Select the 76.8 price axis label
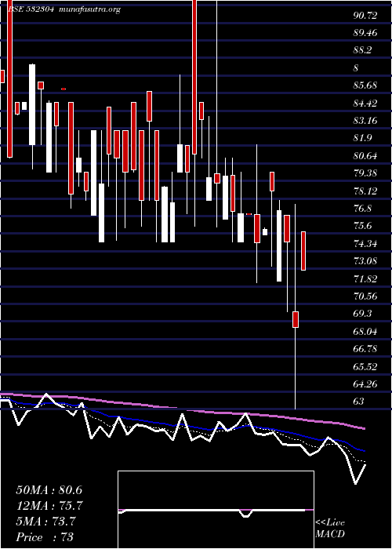 pyautogui.click(x=362, y=209)
